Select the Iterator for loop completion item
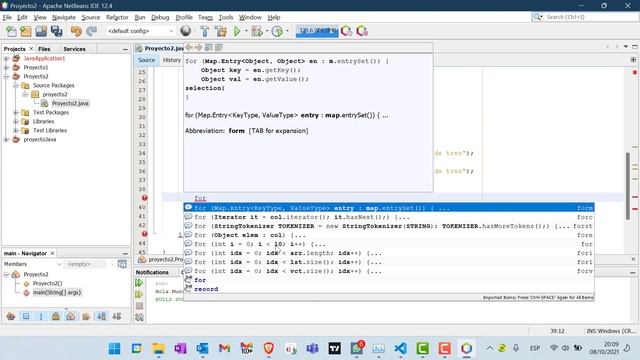Image resolution: width=640 pixels, height=360 pixels. [x=389, y=217]
